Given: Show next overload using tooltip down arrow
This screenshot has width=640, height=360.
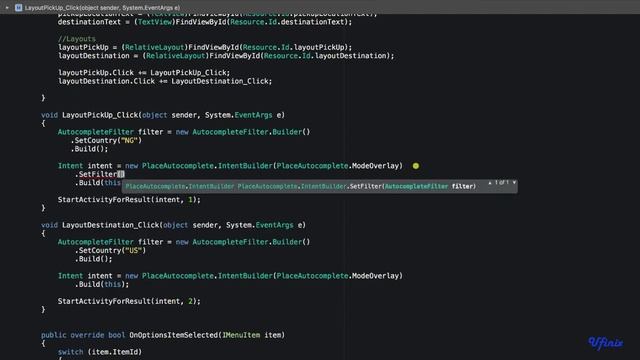Looking at the screenshot, I should pyautogui.click(x=514, y=182).
